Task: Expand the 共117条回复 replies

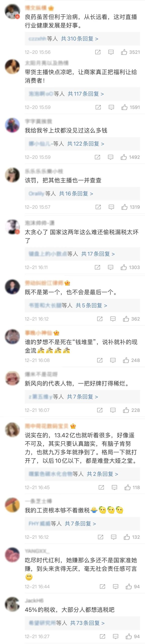Action: [86, 94]
